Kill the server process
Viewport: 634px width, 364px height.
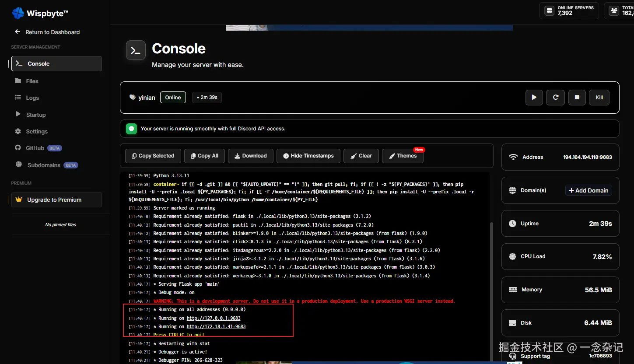599,98
